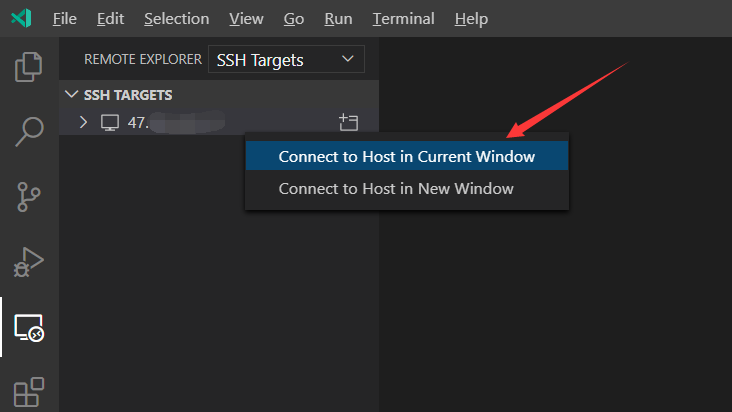Open the Source Control branch icon
The height and width of the screenshot is (412, 732).
[29, 197]
